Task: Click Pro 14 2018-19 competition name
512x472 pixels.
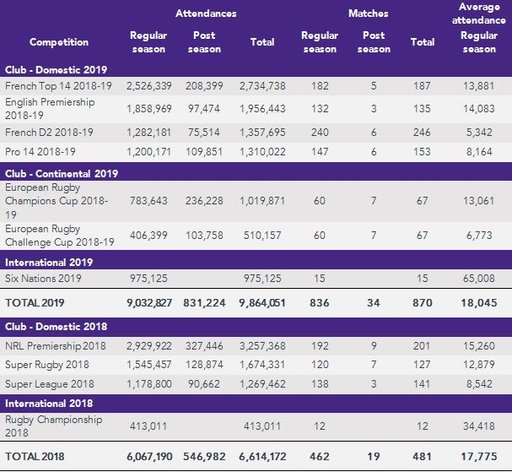Action: [40, 152]
